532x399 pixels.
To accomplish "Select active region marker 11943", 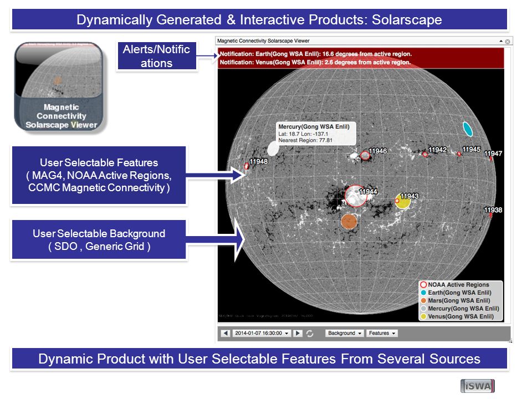I will click(x=397, y=201).
